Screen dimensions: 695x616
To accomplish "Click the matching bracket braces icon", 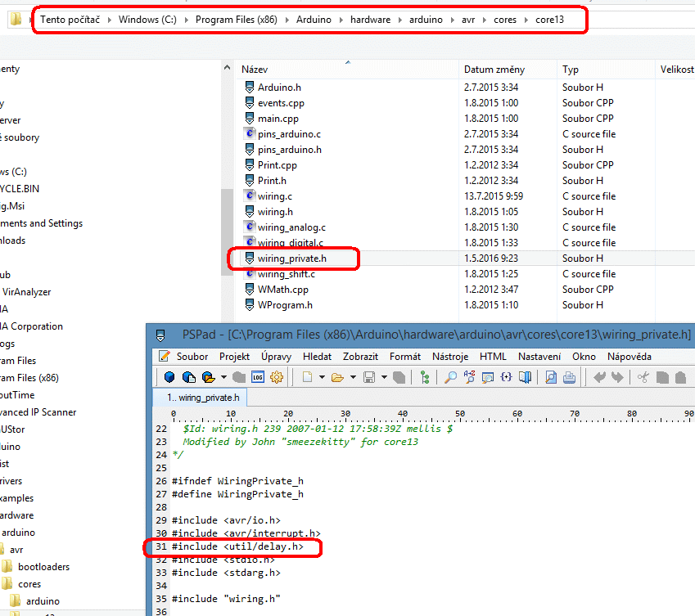I will (506, 377).
